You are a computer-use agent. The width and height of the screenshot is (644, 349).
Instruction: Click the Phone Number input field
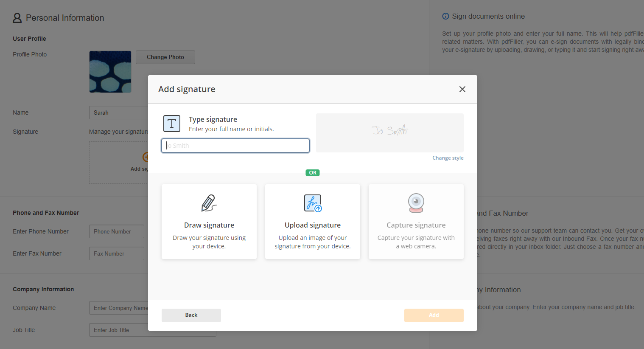click(x=117, y=231)
